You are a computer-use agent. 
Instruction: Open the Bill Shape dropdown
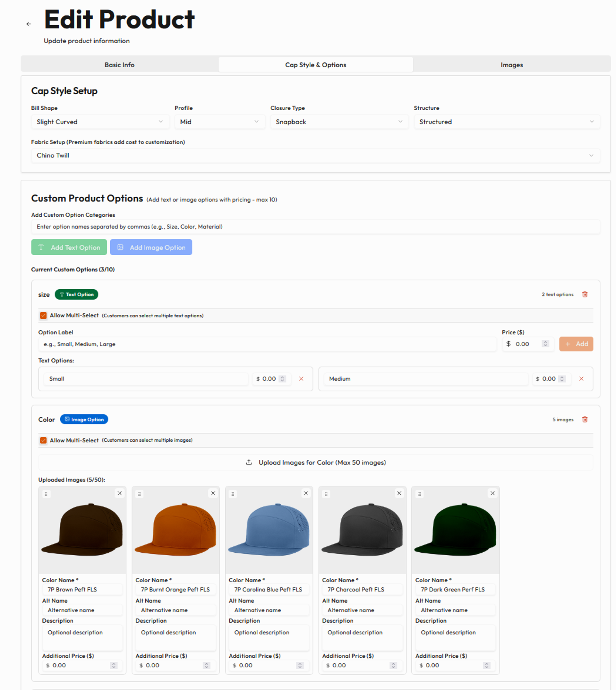100,122
